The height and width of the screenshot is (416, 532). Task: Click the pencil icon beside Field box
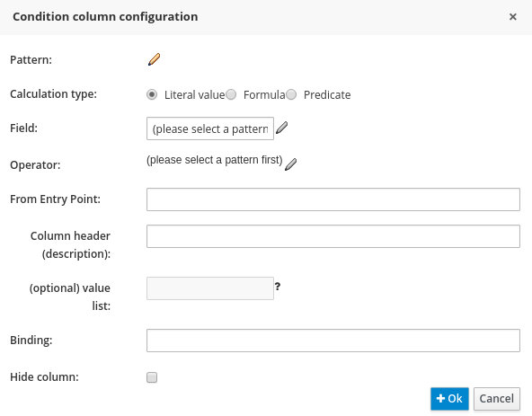click(281, 128)
